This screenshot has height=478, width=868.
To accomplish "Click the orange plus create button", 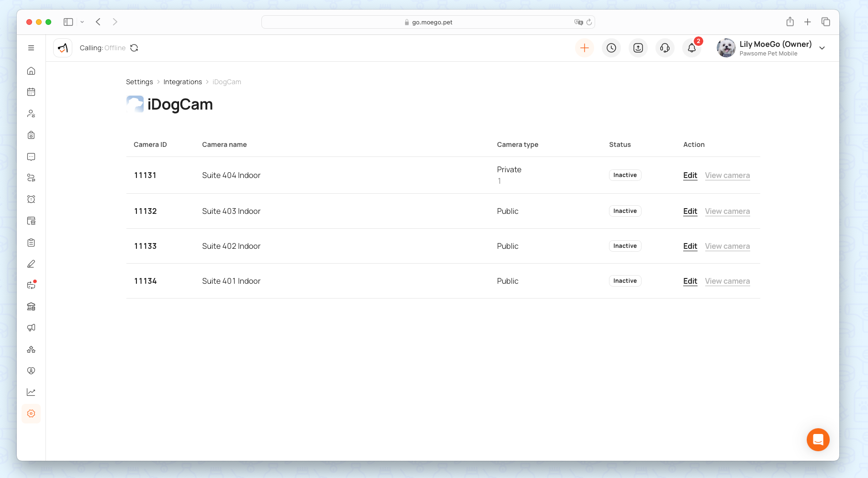I will coord(585,48).
